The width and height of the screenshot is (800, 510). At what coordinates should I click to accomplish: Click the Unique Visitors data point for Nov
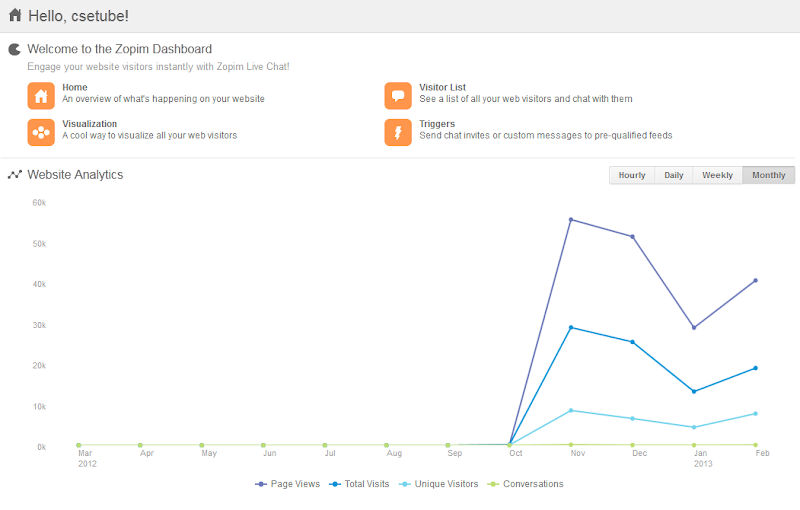click(x=571, y=411)
